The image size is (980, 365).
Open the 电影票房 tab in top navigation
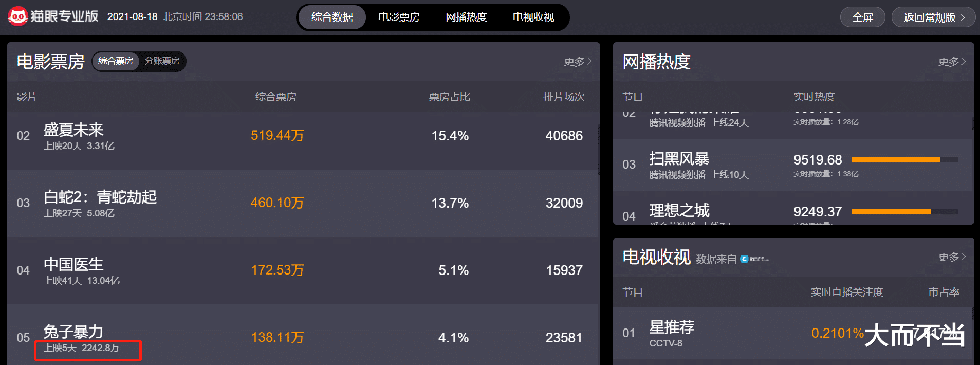tap(399, 17)
